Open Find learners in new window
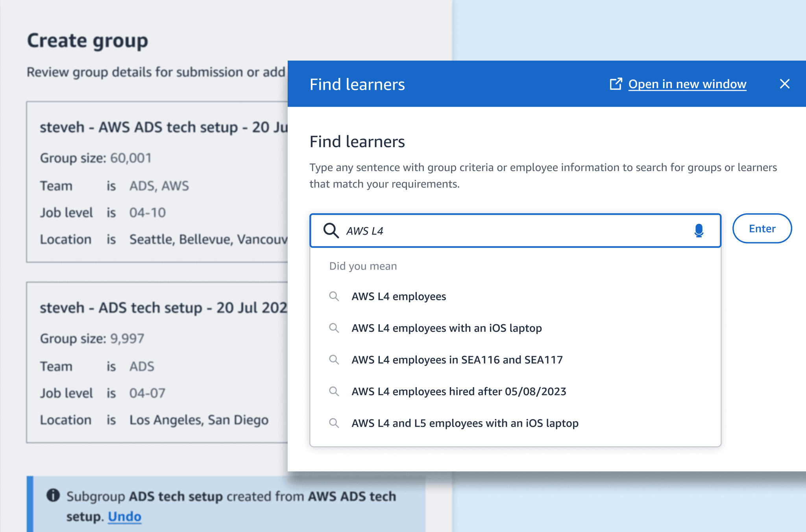The width and height of the screenshot is (806, 532). [687, 84]
